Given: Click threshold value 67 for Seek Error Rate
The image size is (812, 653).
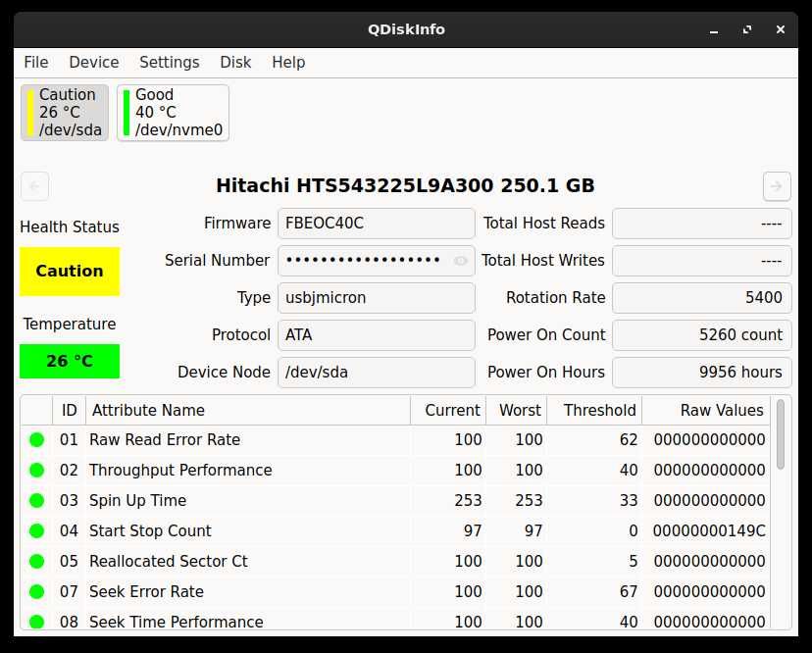Looking at the screenshot, I should coord(629,592).
